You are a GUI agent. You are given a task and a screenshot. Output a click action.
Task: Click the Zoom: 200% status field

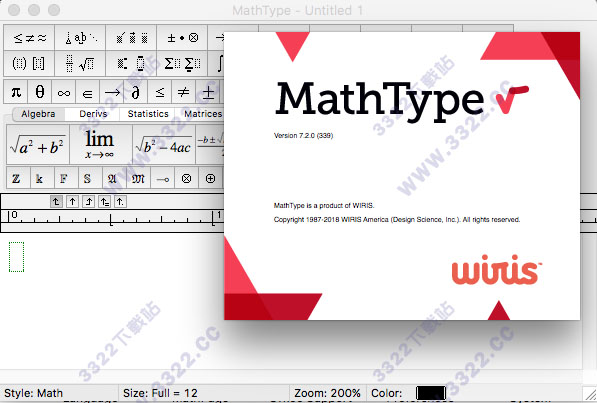pos(327,393)
